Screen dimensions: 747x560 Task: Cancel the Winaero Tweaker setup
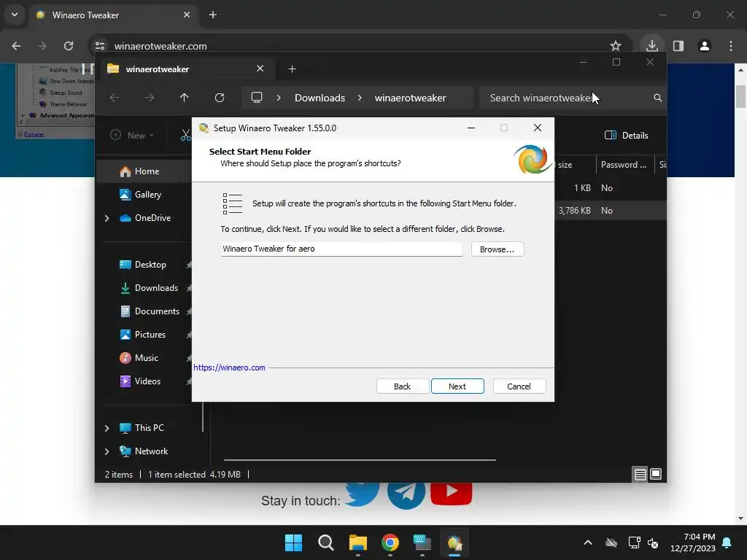[519, 386]
